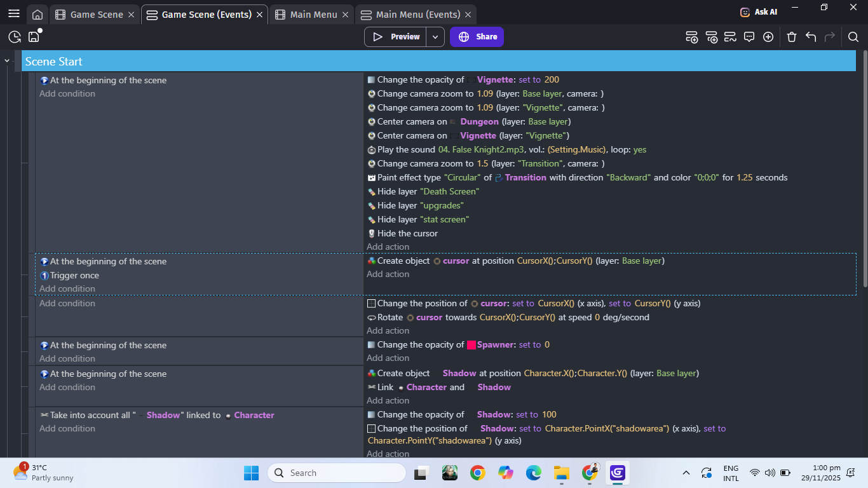Open the hamburger menu
The image size is (868, 488).
pos(14,14)
